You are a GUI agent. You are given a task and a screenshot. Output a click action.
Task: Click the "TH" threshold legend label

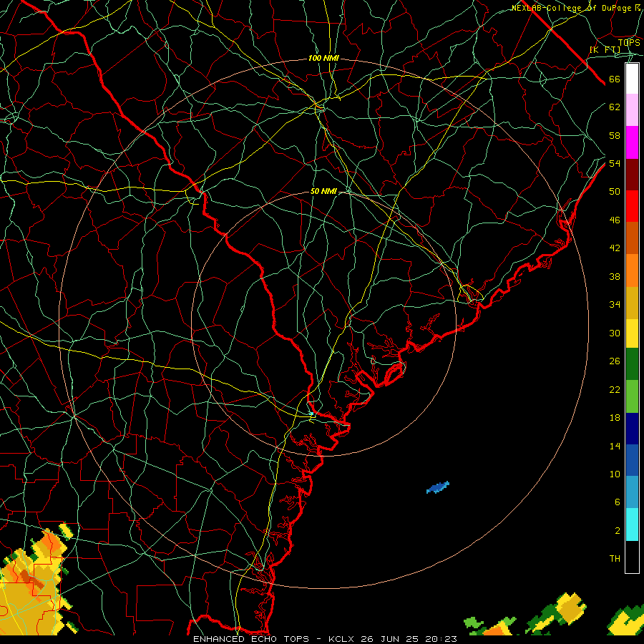(x=615, y=559)
